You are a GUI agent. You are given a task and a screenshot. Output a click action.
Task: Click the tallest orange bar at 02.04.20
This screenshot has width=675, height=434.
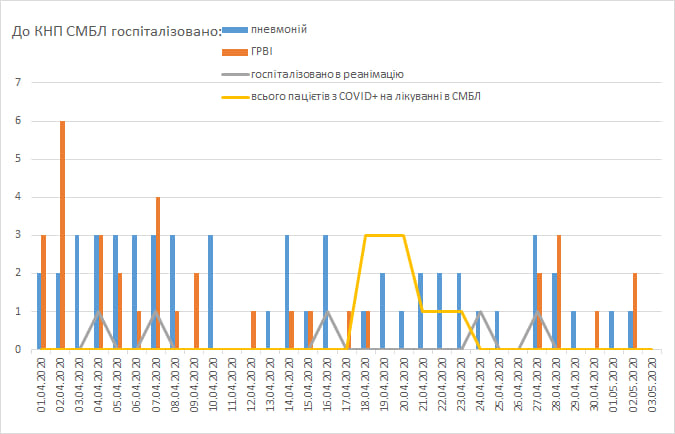point(63,235)
